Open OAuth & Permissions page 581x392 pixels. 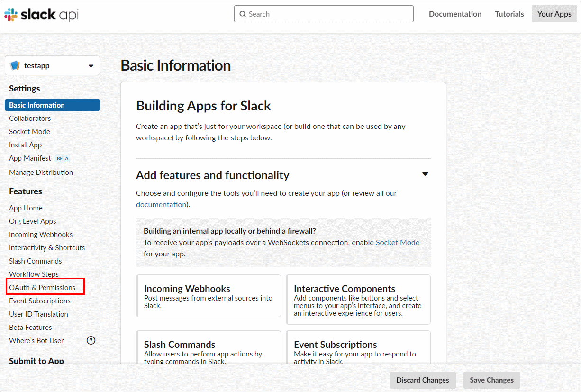click(42, 287)
